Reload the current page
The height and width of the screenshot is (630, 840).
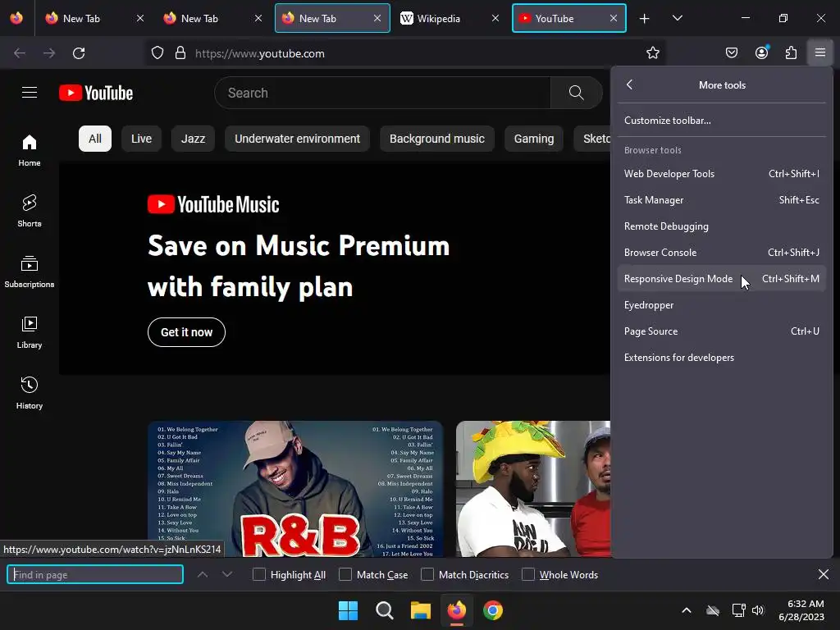point(79,53)
